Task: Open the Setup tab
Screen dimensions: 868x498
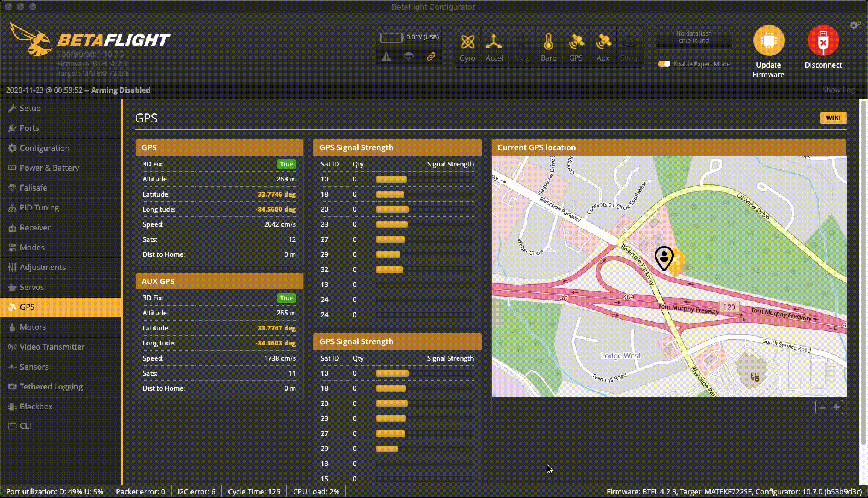Action: click(60, 108)
